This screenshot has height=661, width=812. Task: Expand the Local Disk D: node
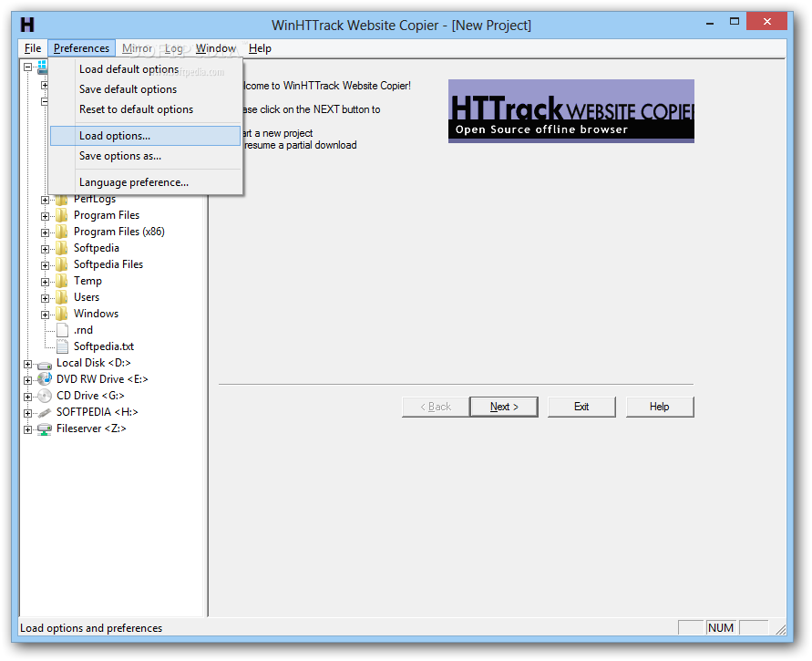(28, 364)
